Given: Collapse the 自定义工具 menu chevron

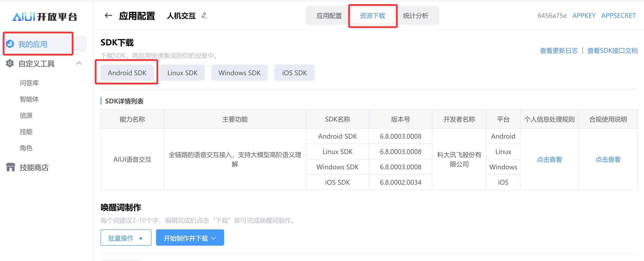Looking at the screenshot, I should (79, 64).
